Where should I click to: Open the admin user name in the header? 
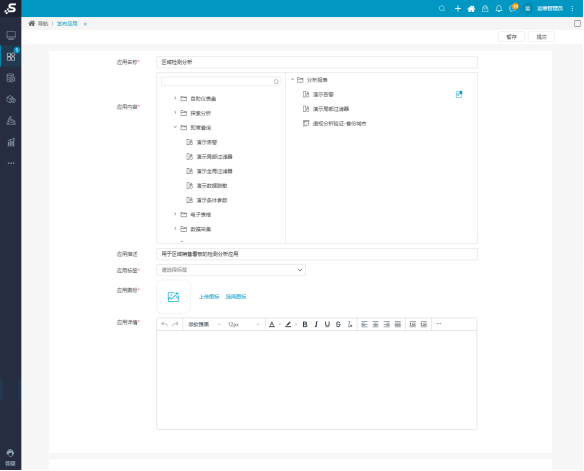click(x=549, y=9)
